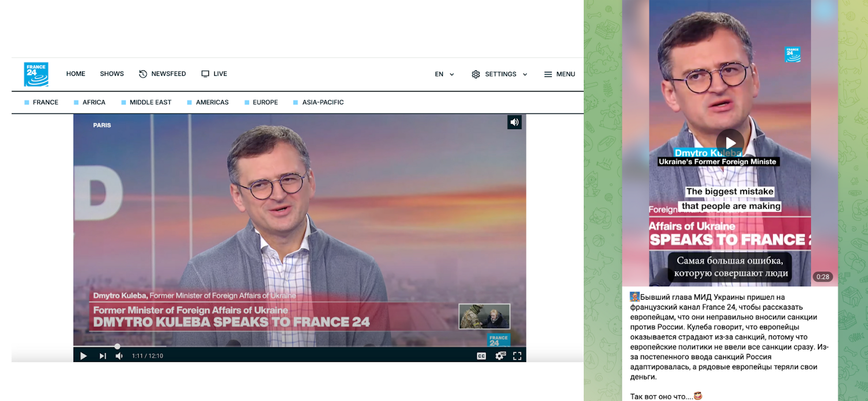Click the emoji at start of Telegram caption

[x=634, y=296]
